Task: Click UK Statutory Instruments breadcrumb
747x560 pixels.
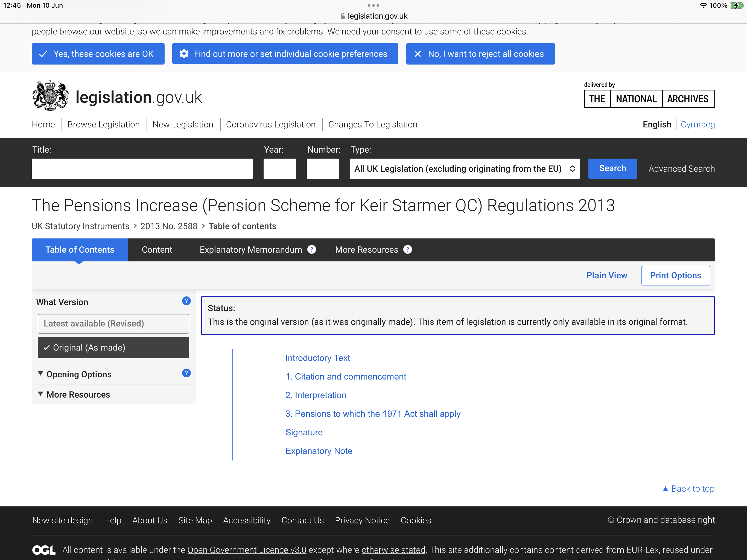Action: pyautogui.click(x=80, y=226)
